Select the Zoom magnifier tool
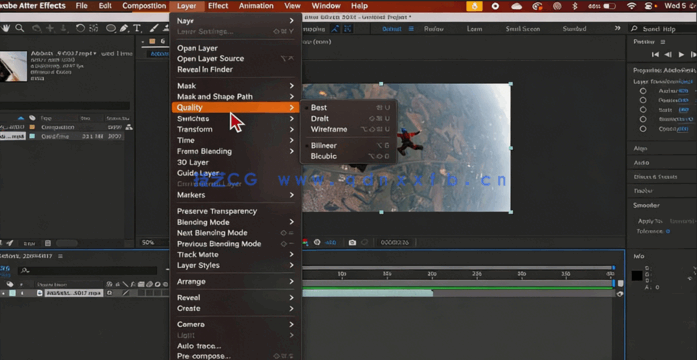697x360 pixels. pyautogui.click(x=20, y=28)
